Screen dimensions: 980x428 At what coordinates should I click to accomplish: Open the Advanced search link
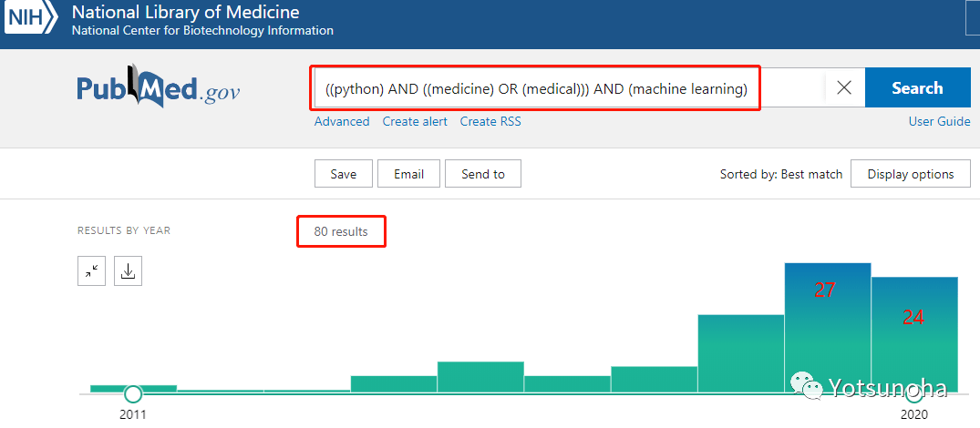pyautogui.click(x=342, y=121)
